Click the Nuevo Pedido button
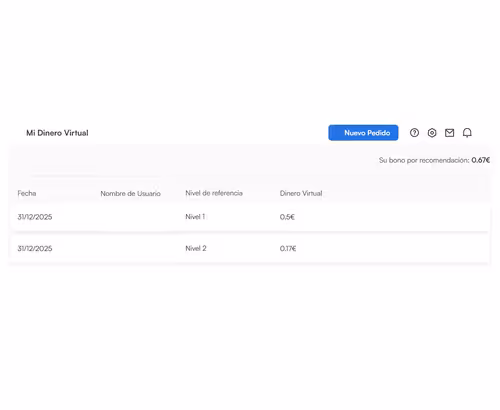500x410 pixels. (x=363, y=133)
